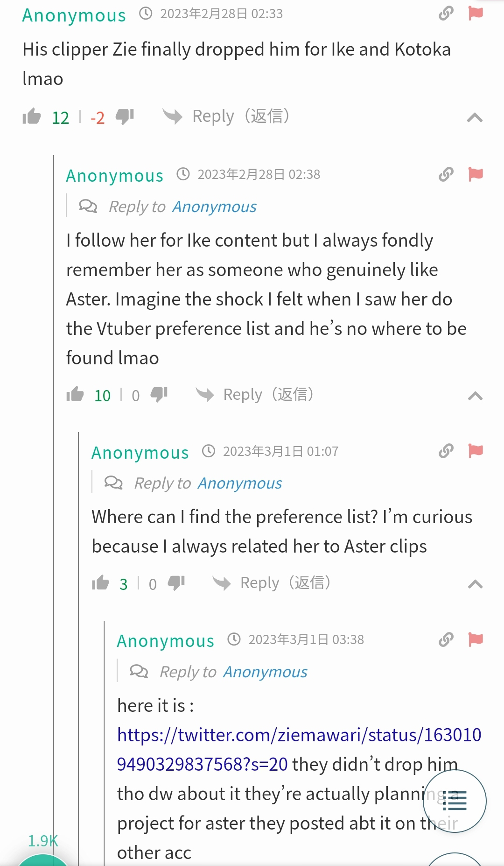504x866 pixels.
Task: Reply to the Zie clipper comment
Action: click(x=226, y=116)
